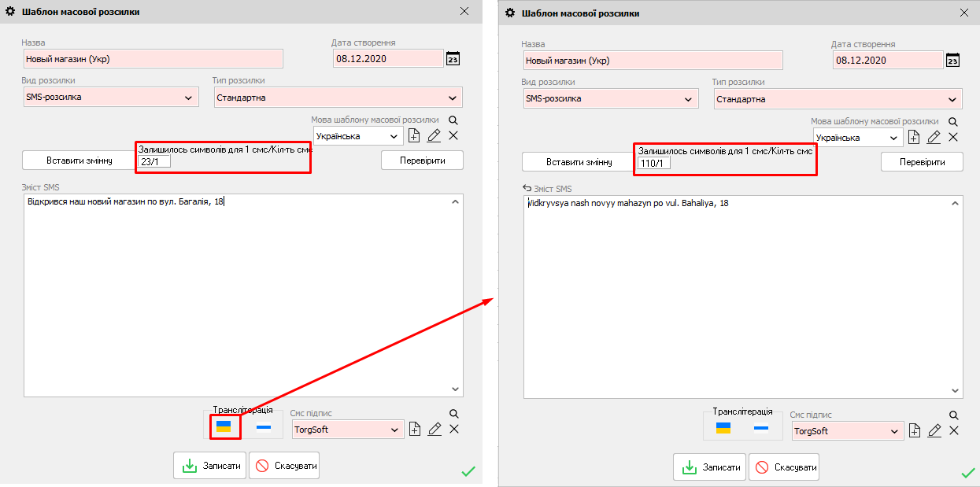The height and width of the screenshot is (487, 980).
Task: Open calendar picker beside the date in left dialog
Action: coord(453,59)
